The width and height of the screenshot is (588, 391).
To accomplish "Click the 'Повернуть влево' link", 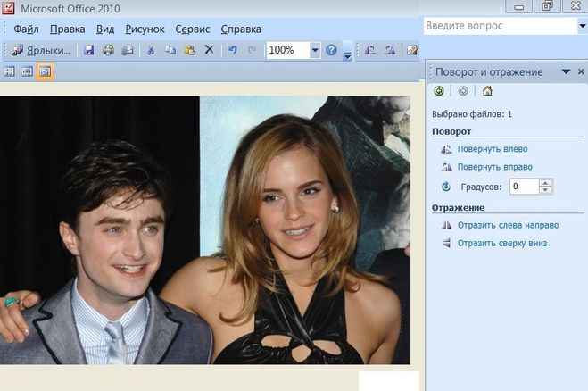I will 493,148.
